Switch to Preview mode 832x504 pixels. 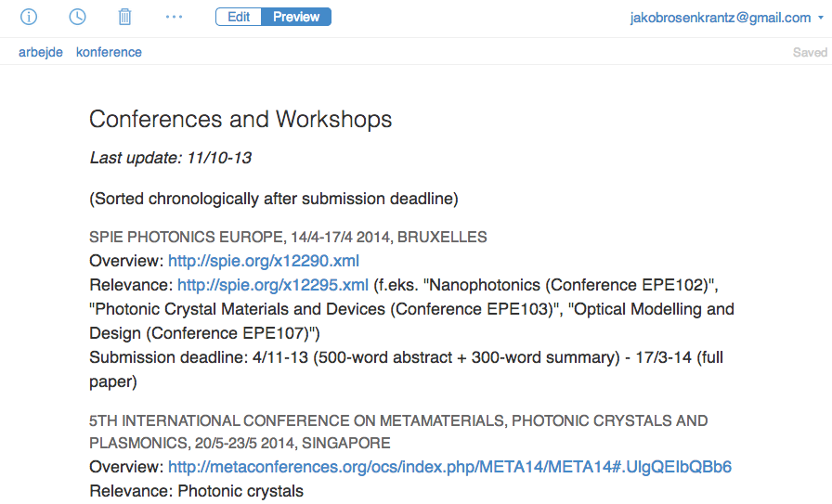coord(296,17)
